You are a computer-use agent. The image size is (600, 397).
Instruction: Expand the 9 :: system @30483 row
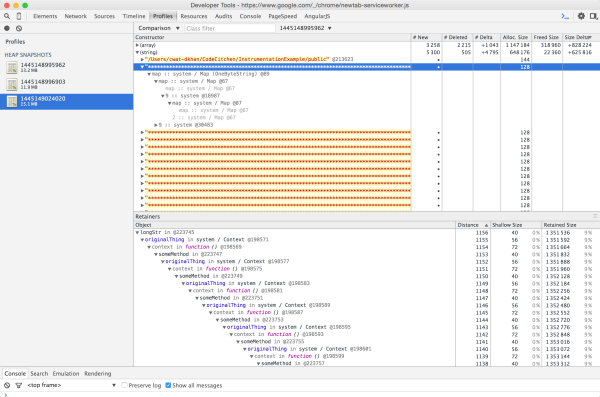point(156,125)
